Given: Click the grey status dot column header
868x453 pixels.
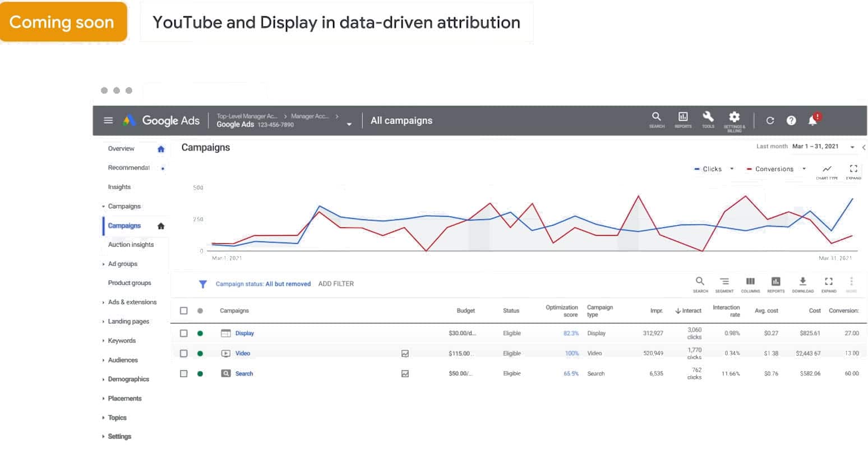Looking at the screenshot, I should coord(200,310).
